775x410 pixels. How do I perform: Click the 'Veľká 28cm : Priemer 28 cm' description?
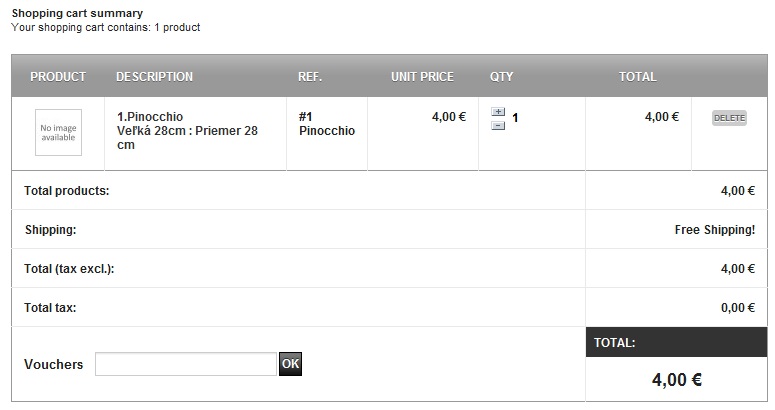point(187,138)
